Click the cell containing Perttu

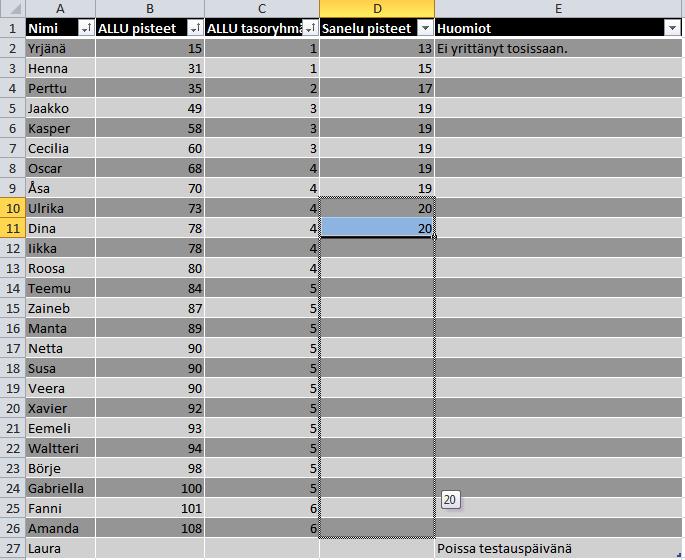60,88
